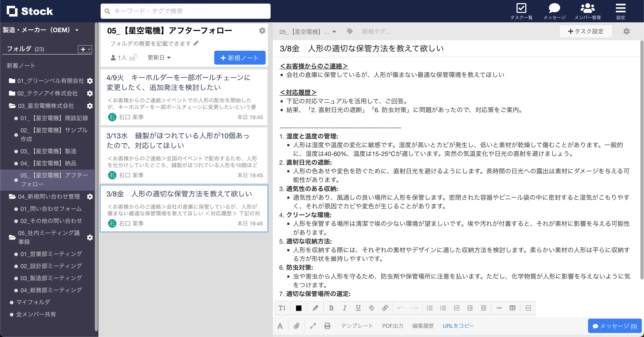This screenshot has height=337, width=644.
Task: Select テンプレート at the editor bottom bar
Action: point(357,326)
